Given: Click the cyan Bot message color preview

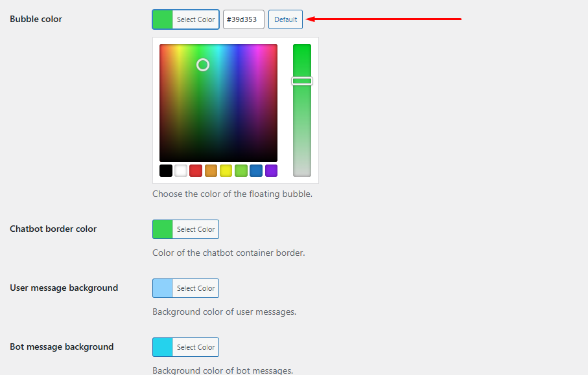Looking at the screenshot, I should [x=161, y=347].
